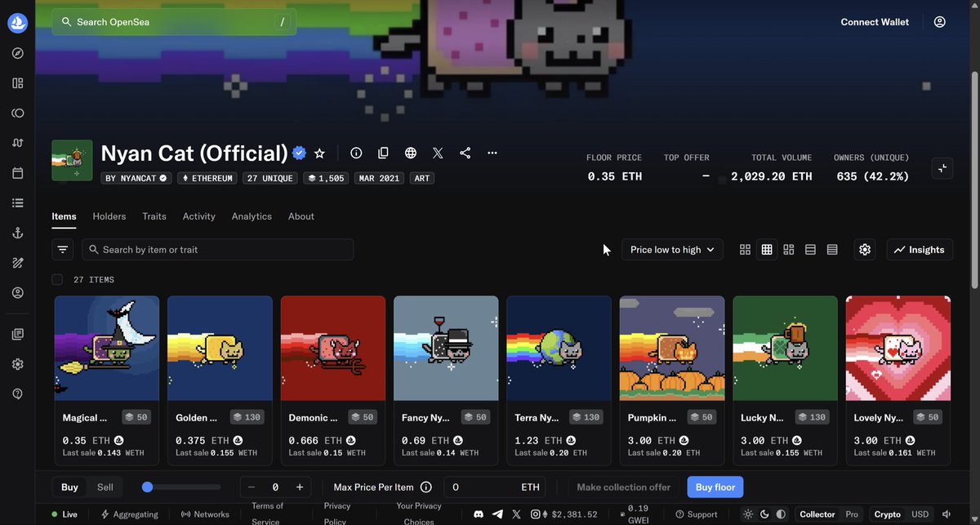
Task: Collapse the collection header stats
Action: click(942, 167)
